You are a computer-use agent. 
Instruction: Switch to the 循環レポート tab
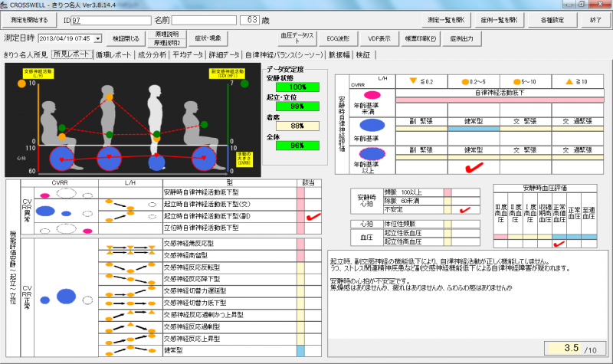(x=112, y=55)
